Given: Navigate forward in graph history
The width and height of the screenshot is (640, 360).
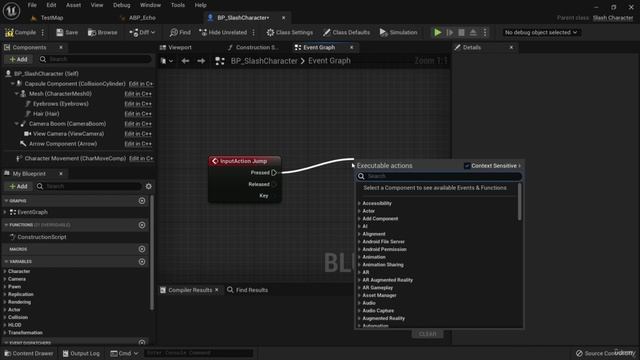Looking at the screenshot, I should pos(201,61).
